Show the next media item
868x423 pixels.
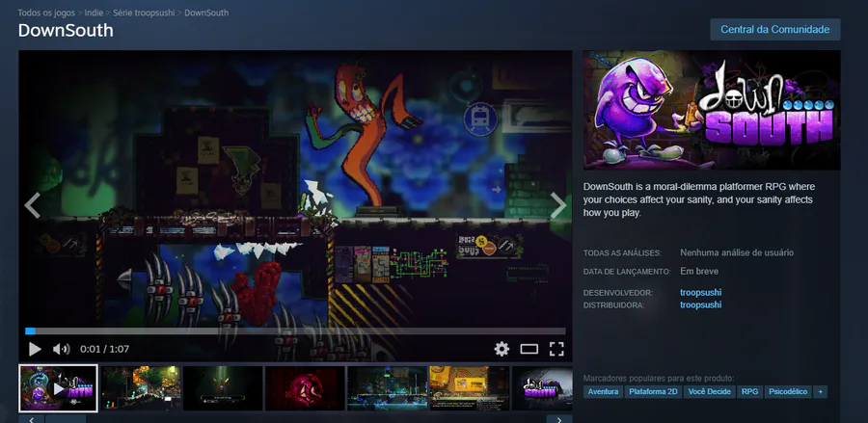558,205
